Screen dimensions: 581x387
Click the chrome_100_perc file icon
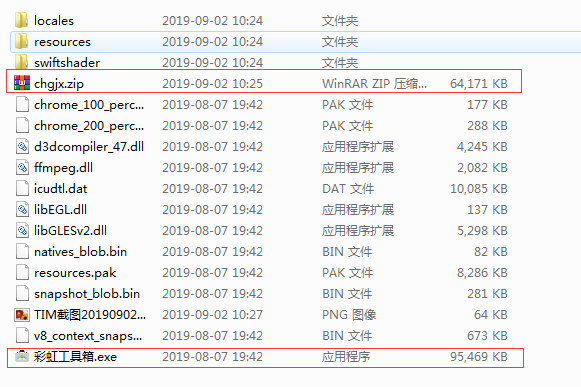pos(22,105)
